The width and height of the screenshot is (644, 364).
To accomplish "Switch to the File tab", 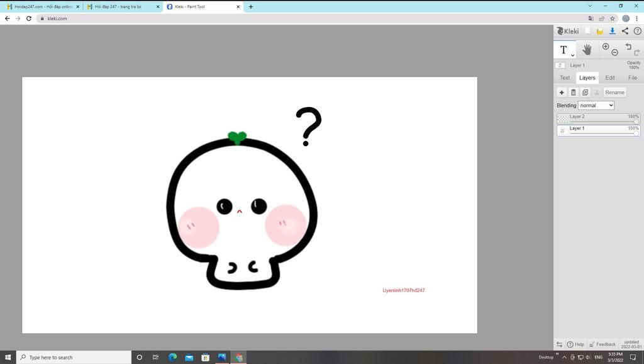I will click(x=633, y=77).
